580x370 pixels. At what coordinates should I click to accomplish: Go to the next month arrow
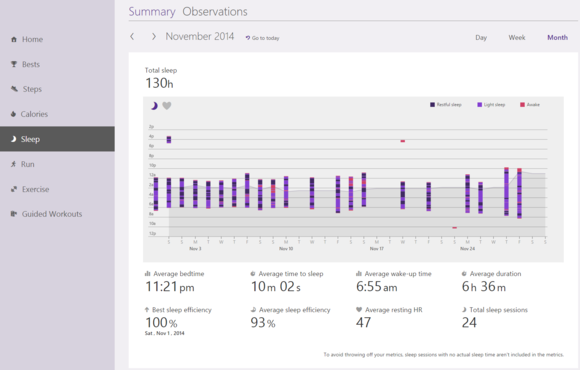(x=154, y=37)
